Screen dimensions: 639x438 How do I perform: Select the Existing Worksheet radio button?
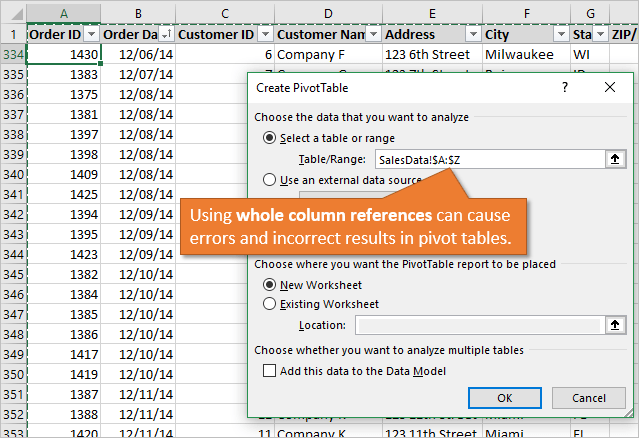[269, 304]
